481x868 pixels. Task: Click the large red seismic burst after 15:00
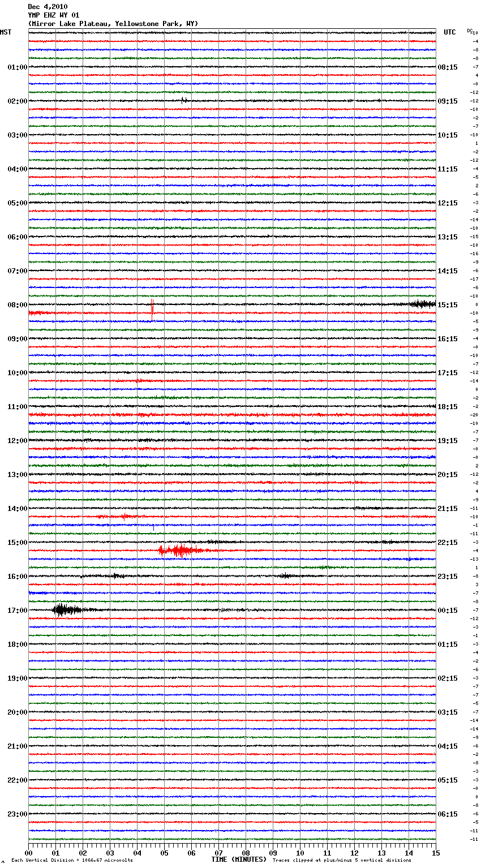(180, 551)
